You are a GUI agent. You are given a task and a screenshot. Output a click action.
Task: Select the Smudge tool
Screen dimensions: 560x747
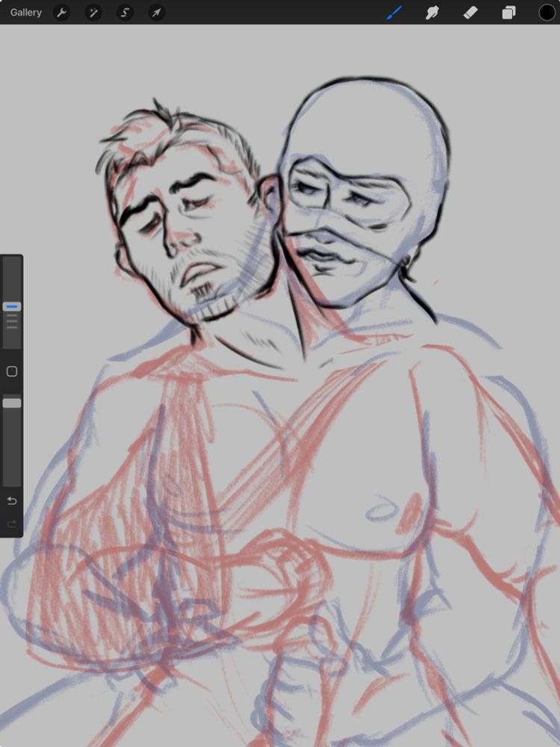[x=432, y=13]
